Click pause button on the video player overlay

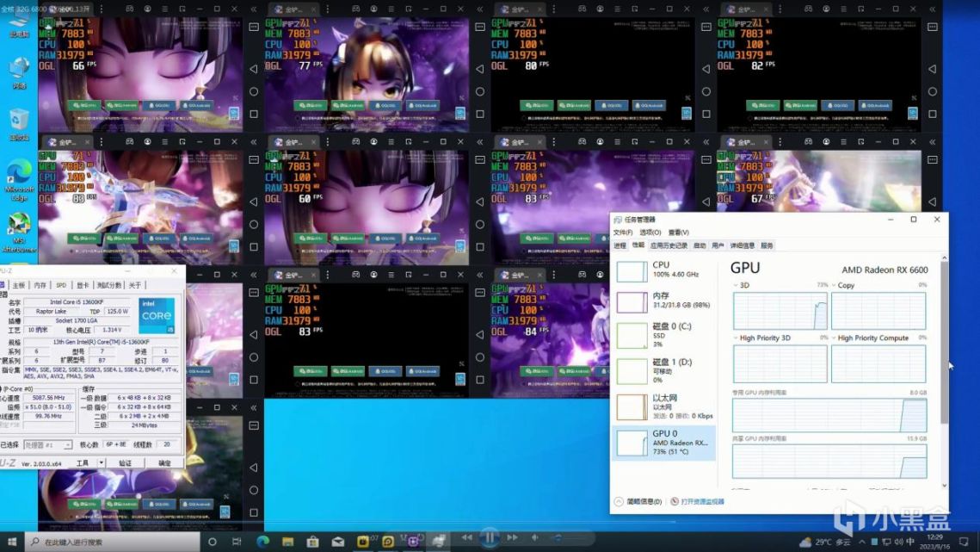[490, 537]
